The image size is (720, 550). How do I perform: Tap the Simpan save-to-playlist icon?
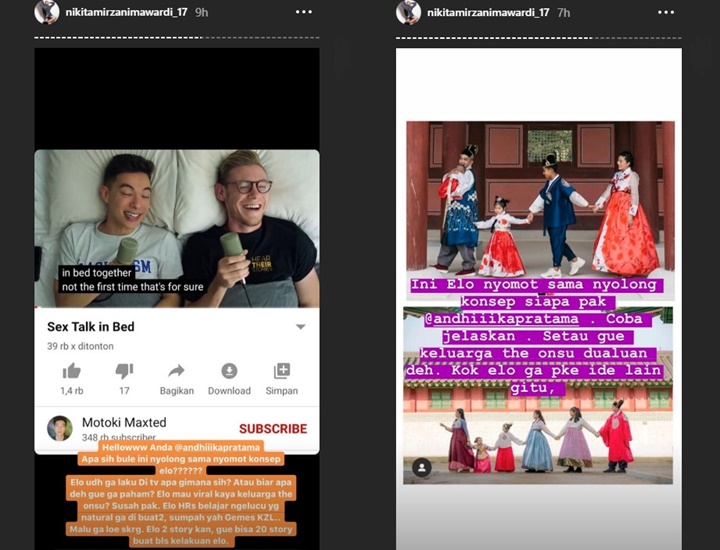281,370
